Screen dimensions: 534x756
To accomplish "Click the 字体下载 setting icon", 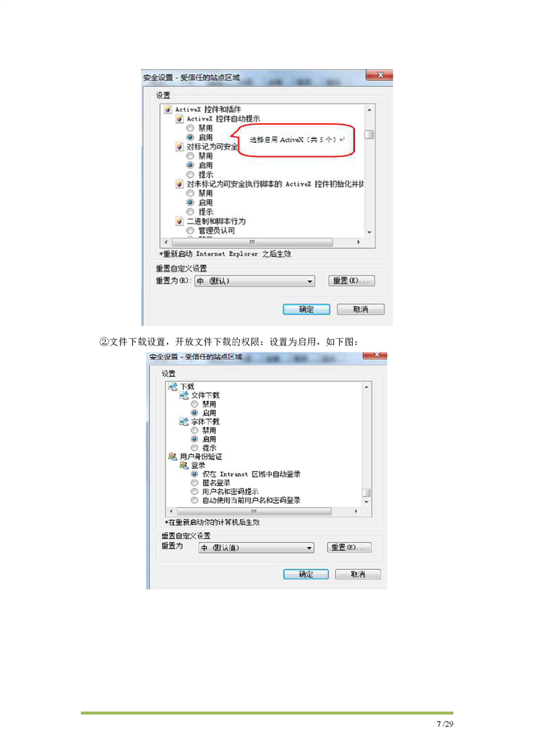I will pos(184,421).
